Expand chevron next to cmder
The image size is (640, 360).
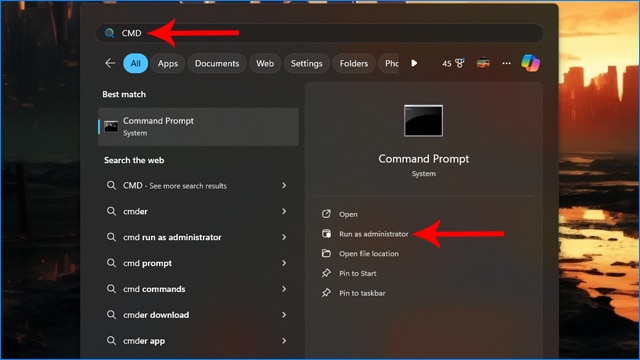point(284,211)
